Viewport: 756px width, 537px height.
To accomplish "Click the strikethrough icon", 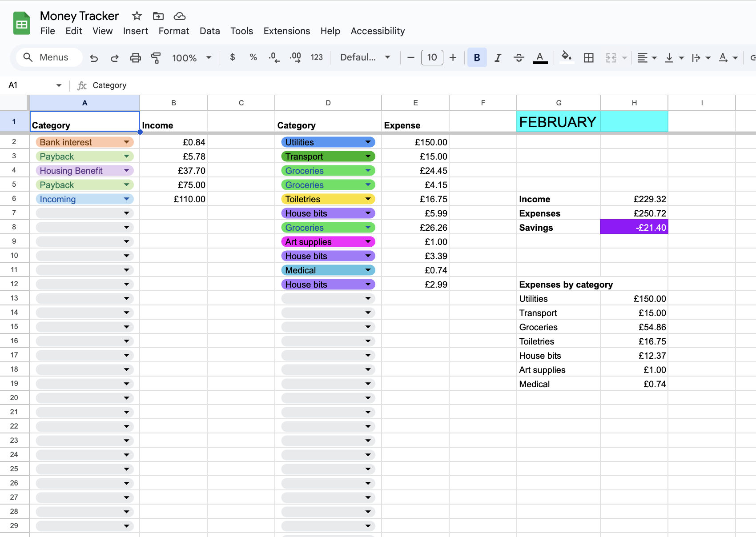I will tap(519, 58).
